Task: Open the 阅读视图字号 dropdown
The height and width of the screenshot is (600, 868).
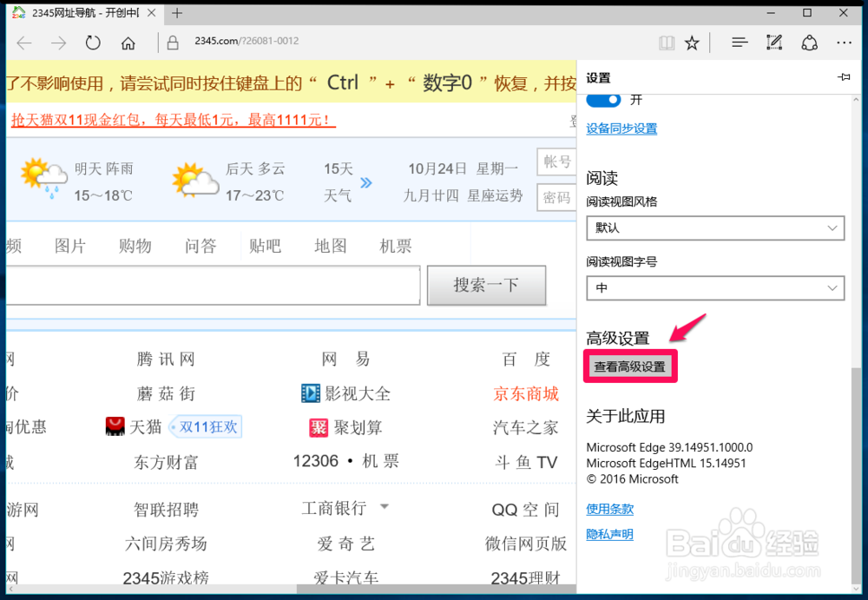Action: pyautogui.click(x=715, y=288)
